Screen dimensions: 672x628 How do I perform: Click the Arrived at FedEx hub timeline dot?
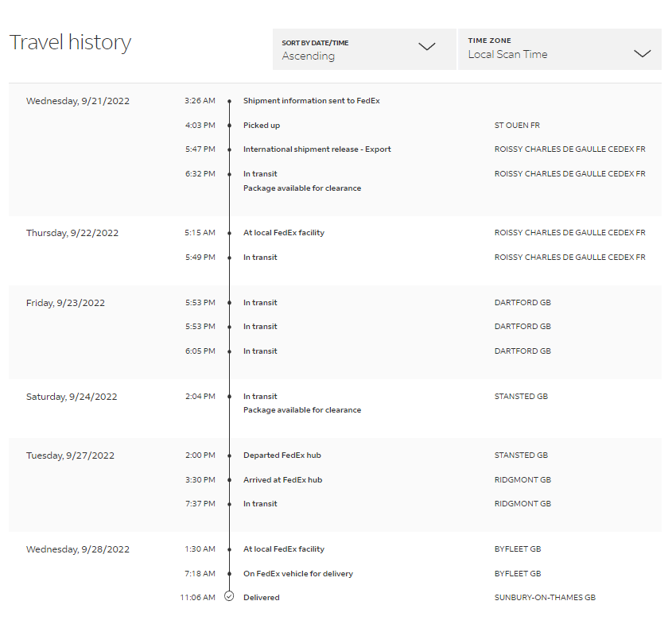(229, 480)
